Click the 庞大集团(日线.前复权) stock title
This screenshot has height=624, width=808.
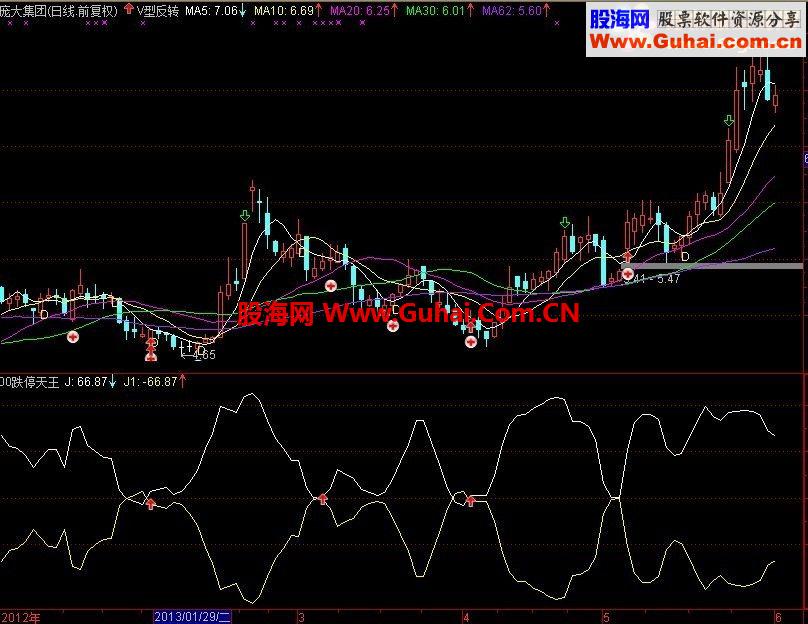coord(59,11)
